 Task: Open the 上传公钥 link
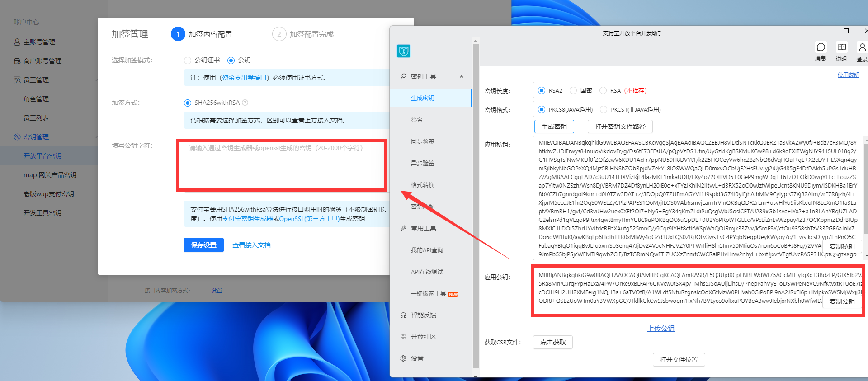click(660, 329)
